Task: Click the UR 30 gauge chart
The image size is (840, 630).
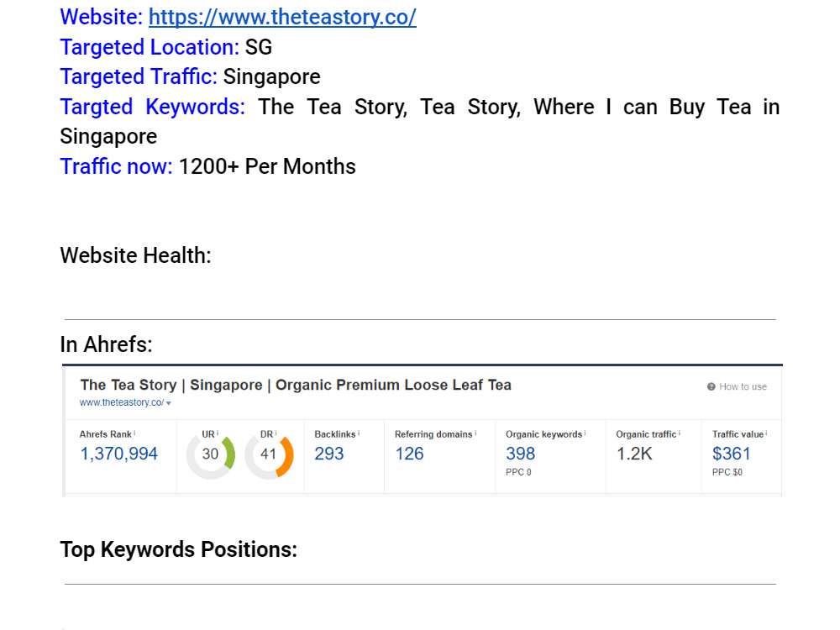Action: pyautogui.click(x=211, y=454)
